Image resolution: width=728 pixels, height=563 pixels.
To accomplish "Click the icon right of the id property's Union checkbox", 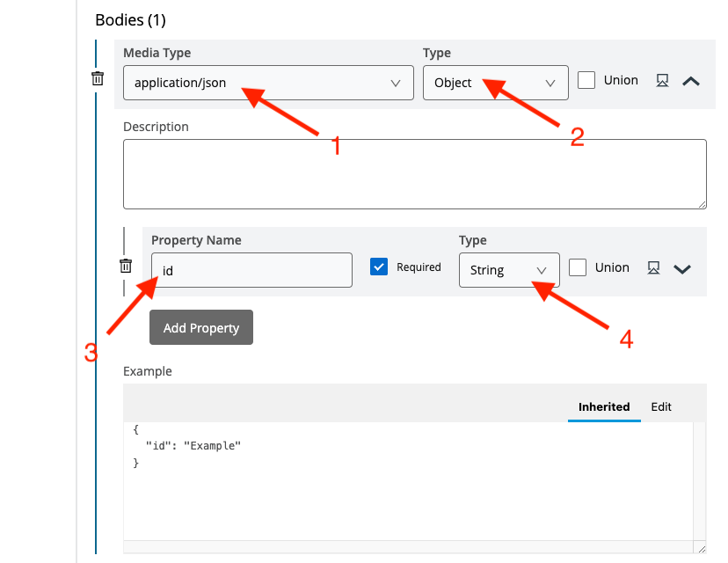I will (653, 267).
